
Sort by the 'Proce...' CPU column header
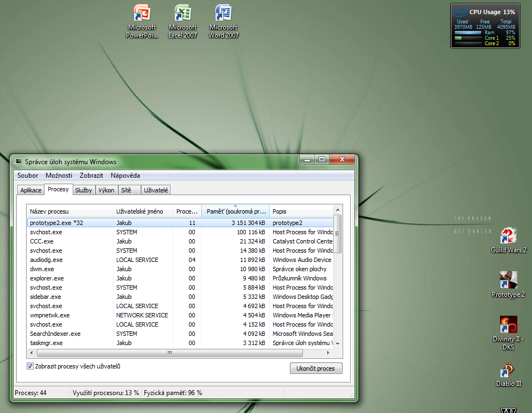pos(187,211)
